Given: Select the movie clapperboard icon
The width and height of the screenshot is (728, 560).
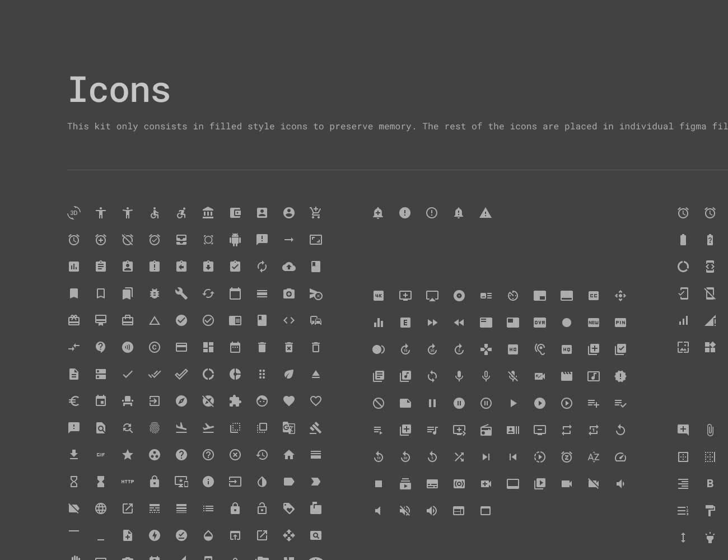Looking at the screenshot, I should coord(567,376).
